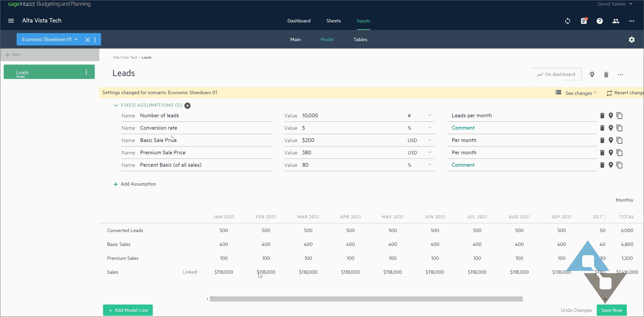Click the Add Model Line button
The image size is (644, 317).
click(128, 310)
